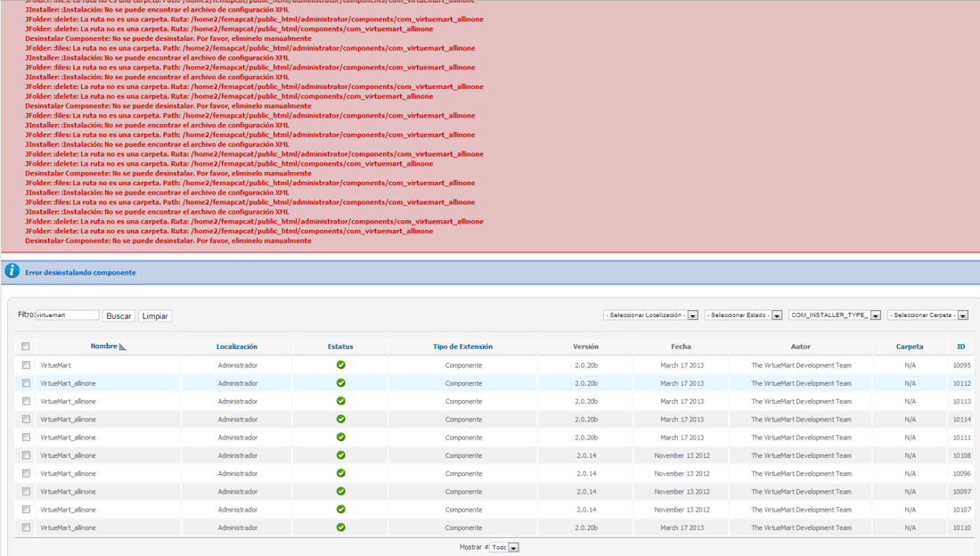980x556 pixels.
Task: Click version 2.0.14 in row 10096
Action: tap(586, 474)
